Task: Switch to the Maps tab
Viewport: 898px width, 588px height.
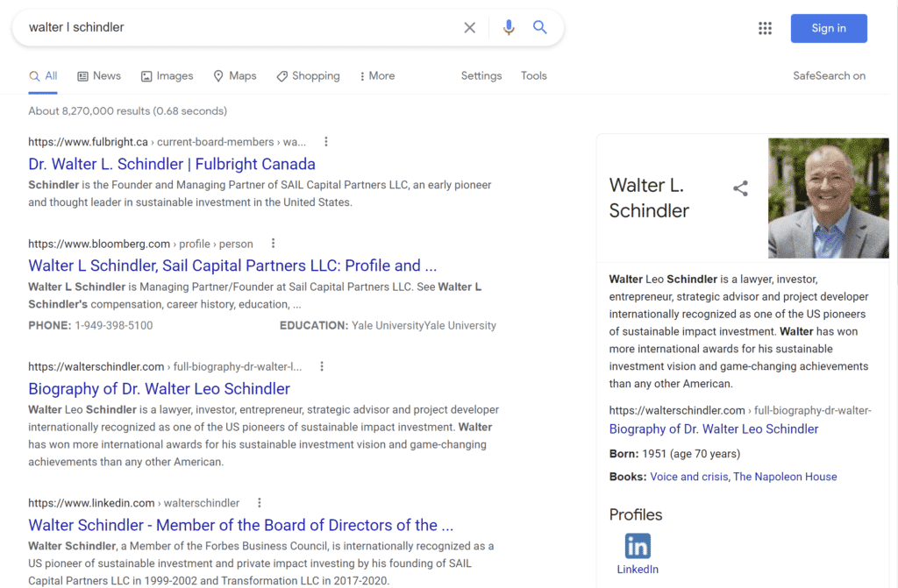Action: tap(235, 76)
